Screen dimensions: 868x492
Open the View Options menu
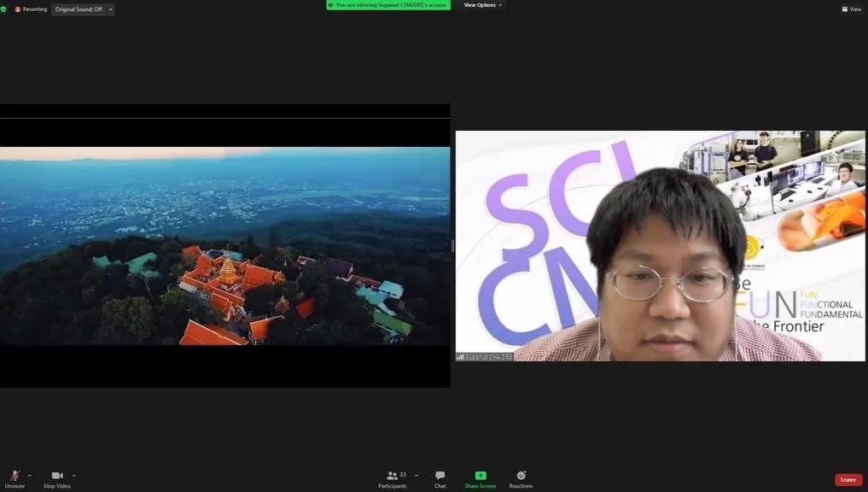coord(483,5)
